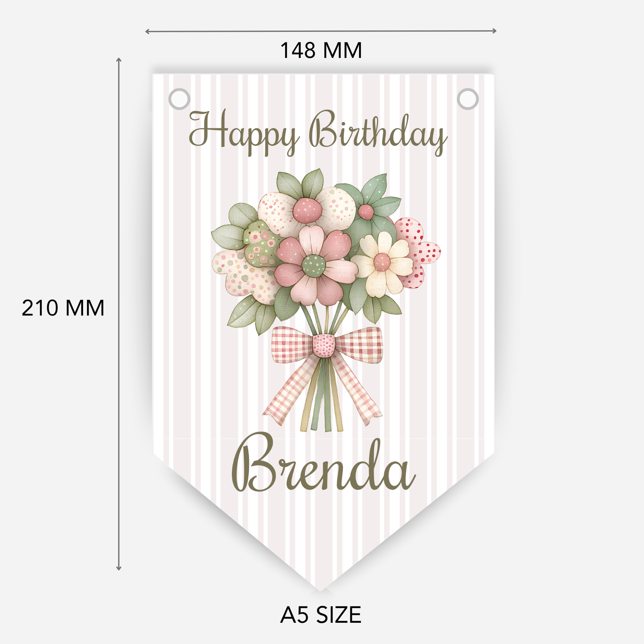Click the Happy Birthday script text
This screenshot has width=644, height=644.
point(319,134)
